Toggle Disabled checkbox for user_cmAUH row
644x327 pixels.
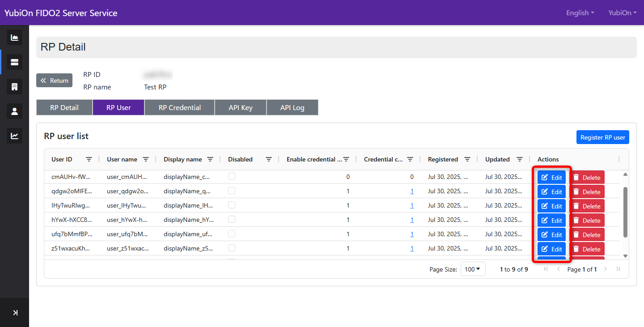click(x=232, y=176)
